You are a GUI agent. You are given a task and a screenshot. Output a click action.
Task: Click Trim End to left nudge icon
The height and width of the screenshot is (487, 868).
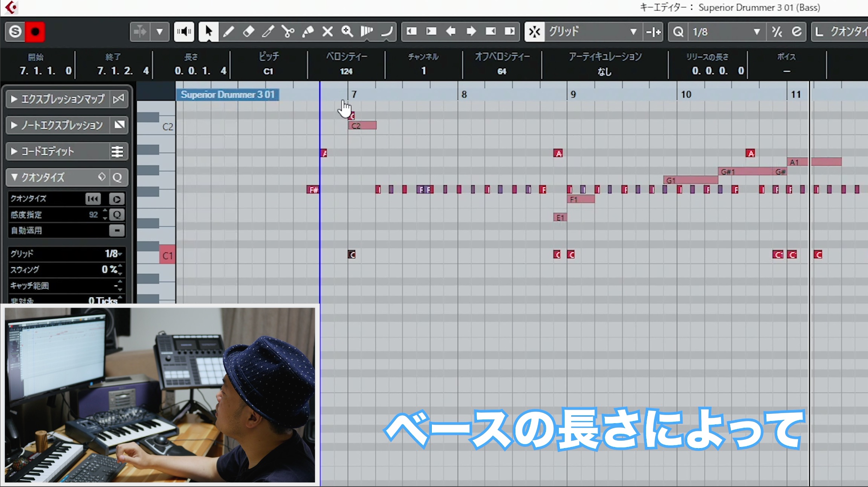point(491,32)
